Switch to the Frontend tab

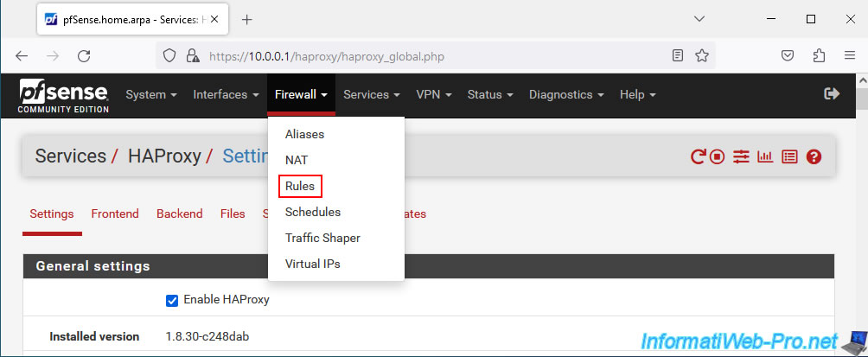pyautogui.click(x=115, y=214)
